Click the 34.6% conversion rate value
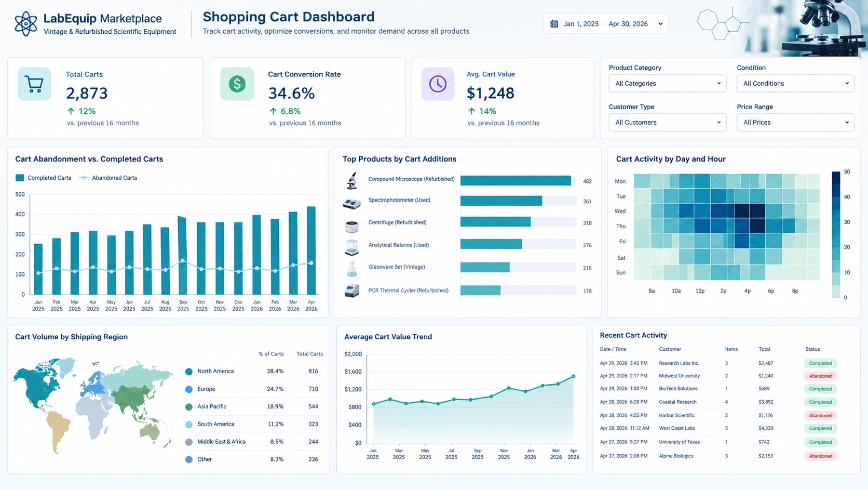868x489 pixels. (x=291, y=94)
